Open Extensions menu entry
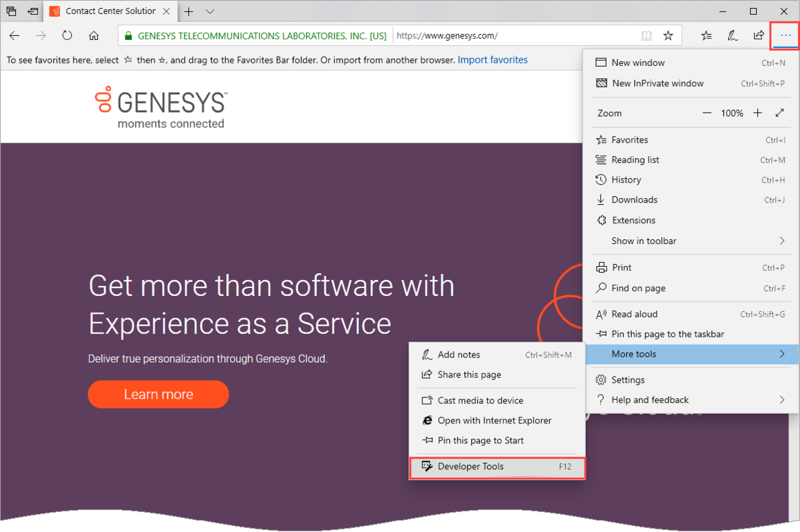This screenshot has height=532, width=800. [691, 220]
